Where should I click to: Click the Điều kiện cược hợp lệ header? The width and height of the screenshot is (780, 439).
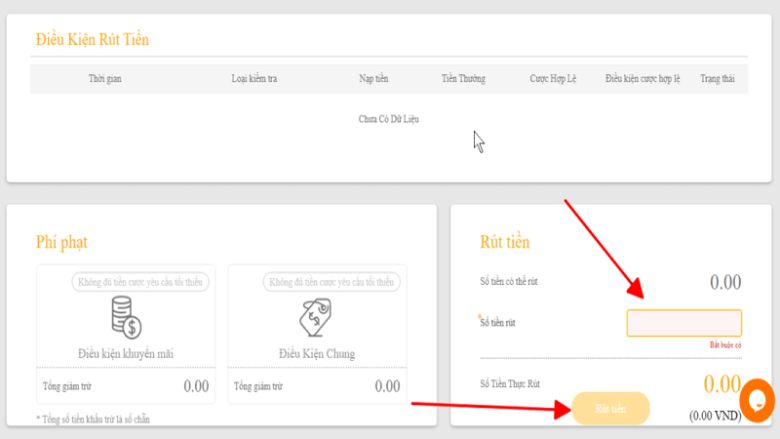click(x=642, y=79)
